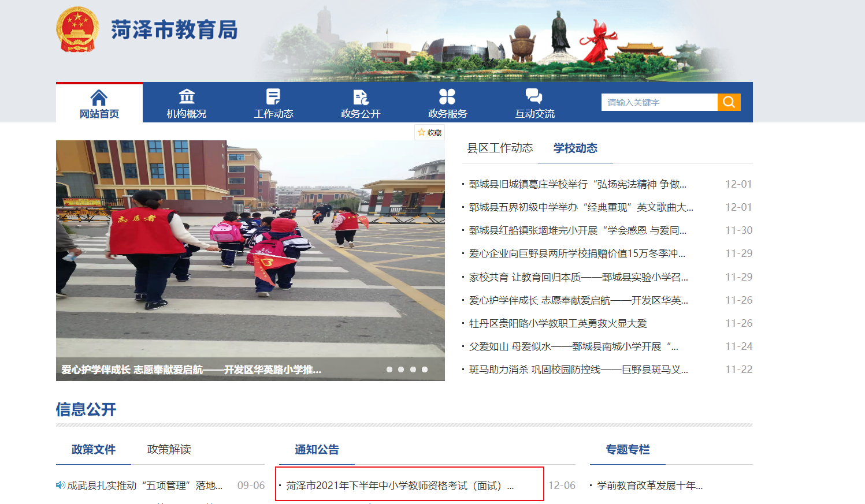865x504 pixels.
Task: Click the 网站首页 house icon
Action: (x=99, y=97)
